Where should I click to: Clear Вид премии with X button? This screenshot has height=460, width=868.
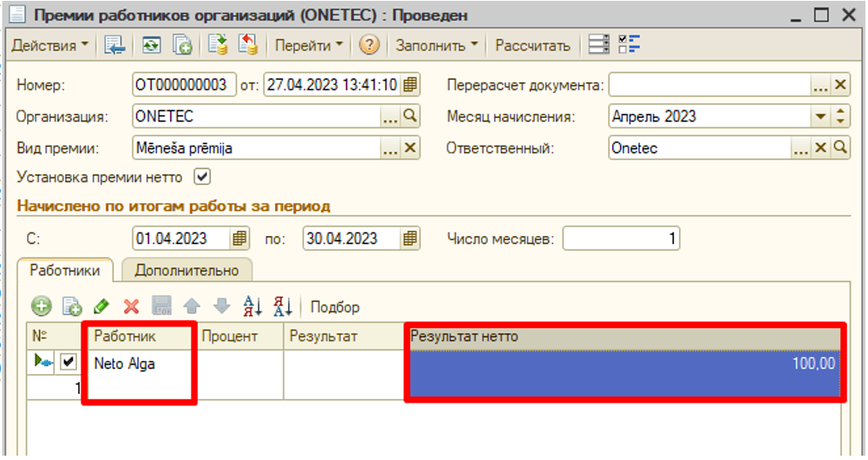coord(410,148)
